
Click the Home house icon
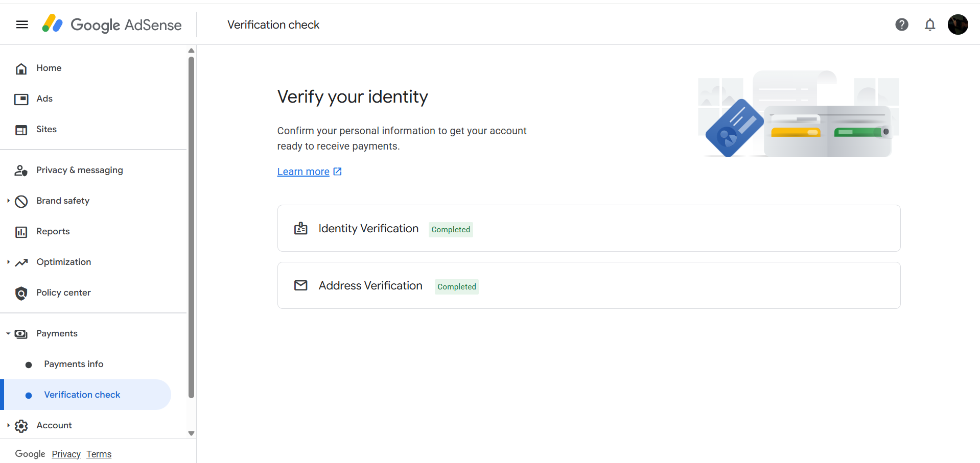(21, 68)
